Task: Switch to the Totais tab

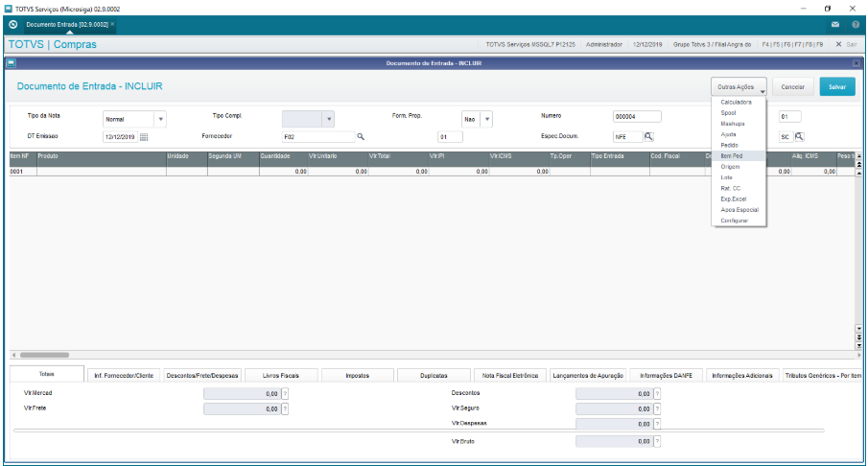Action: click(47, 374)
